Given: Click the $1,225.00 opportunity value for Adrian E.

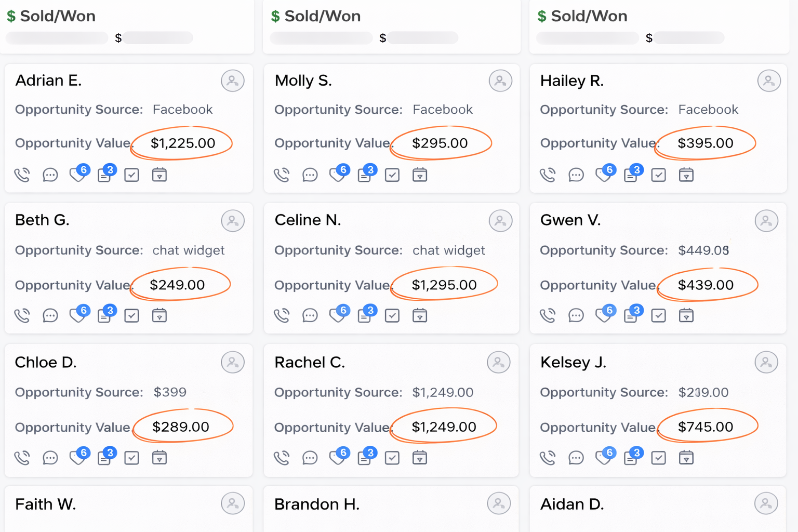Looking at the screenshot, I should pyautogui.click(x=182, y=143).
